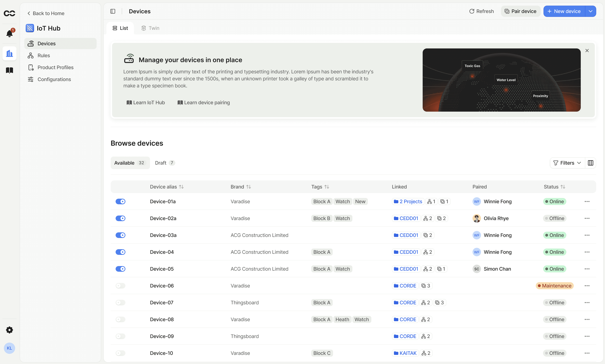Viewport: 605px width, 364px height.
Task: Turn off the Device-05 toggle
Action: tap(120, 269)
